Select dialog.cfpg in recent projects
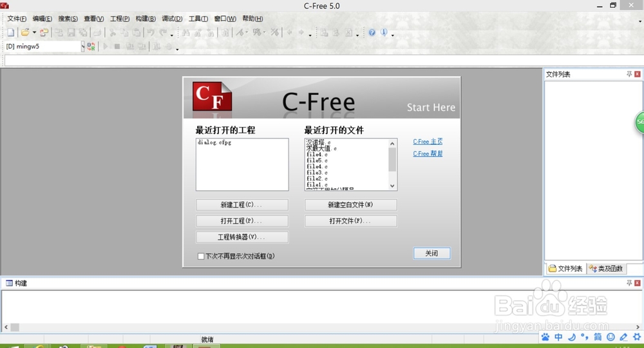 (x=214, y=142)
